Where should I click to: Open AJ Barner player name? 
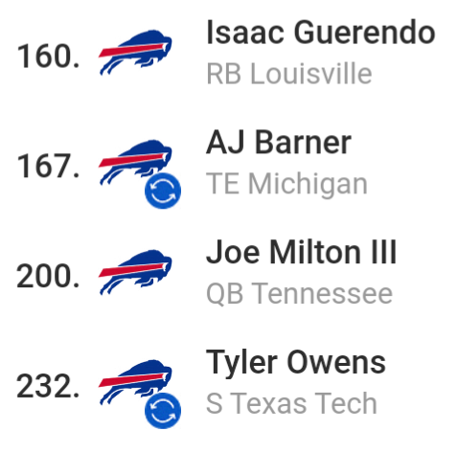(279, 143)
